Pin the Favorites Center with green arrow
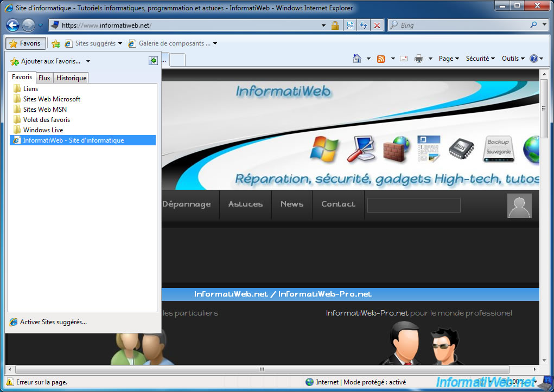 click(x=153, y=61)
